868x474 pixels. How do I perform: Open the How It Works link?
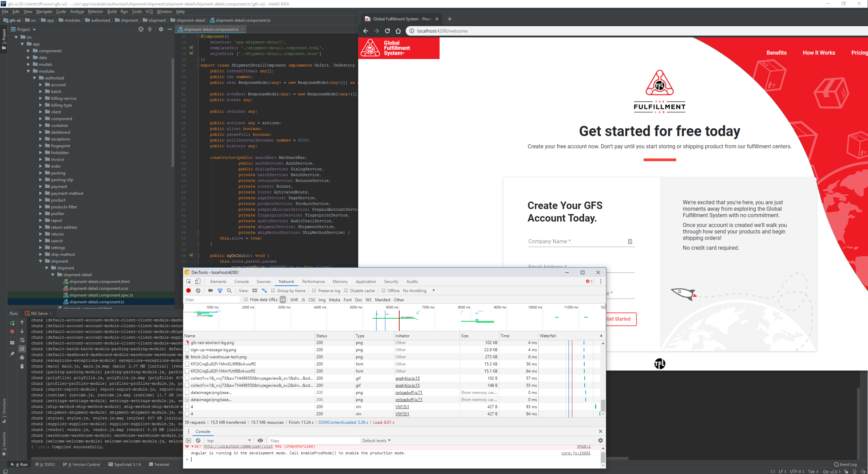click(x=819, y=53)
